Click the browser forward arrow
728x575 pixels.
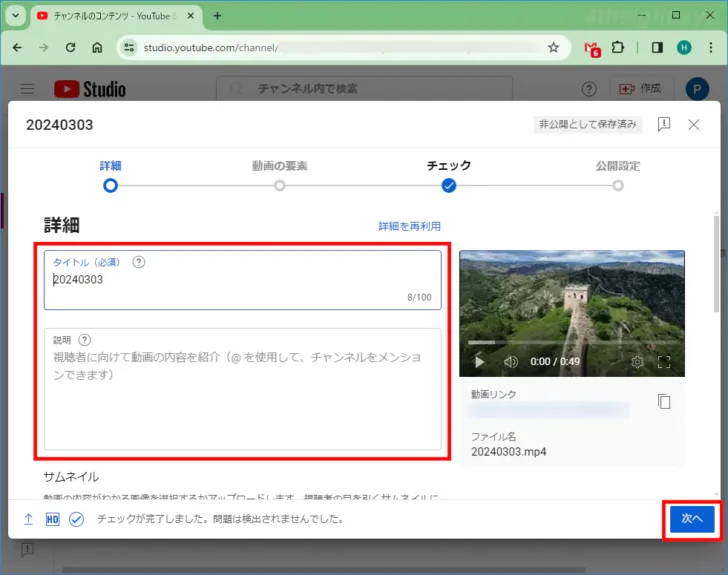click(44, 47)
